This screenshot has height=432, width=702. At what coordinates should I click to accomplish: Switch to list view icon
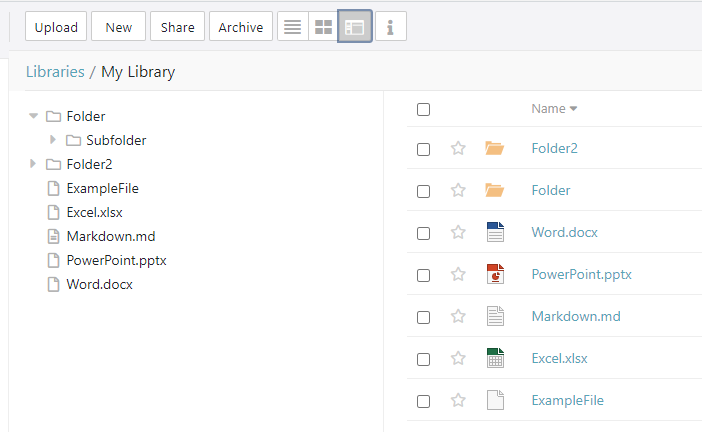[292, 28]
